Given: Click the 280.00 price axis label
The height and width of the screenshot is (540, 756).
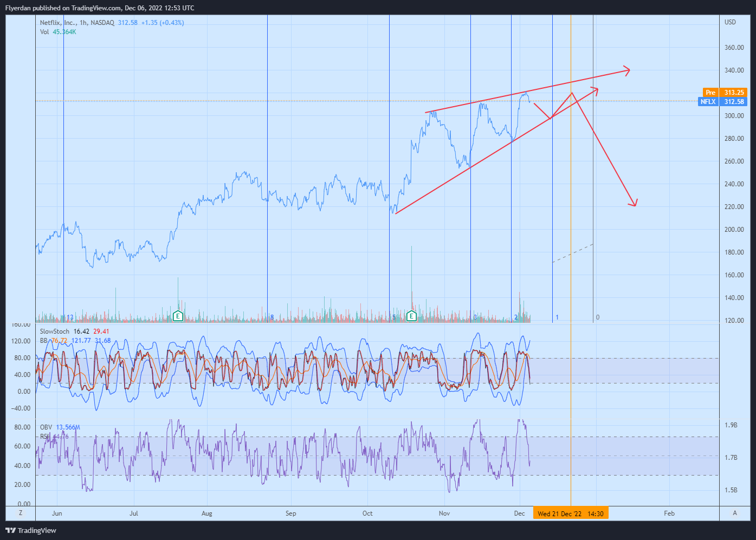Looking at the screenshot, I should point(734,139).
